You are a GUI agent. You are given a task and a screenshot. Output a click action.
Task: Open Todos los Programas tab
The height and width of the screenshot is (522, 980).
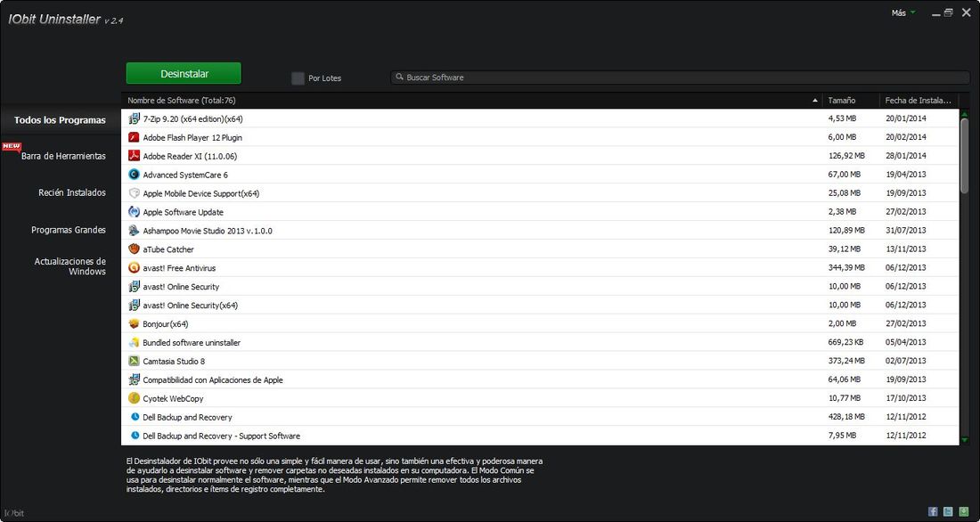pos(60,120)
